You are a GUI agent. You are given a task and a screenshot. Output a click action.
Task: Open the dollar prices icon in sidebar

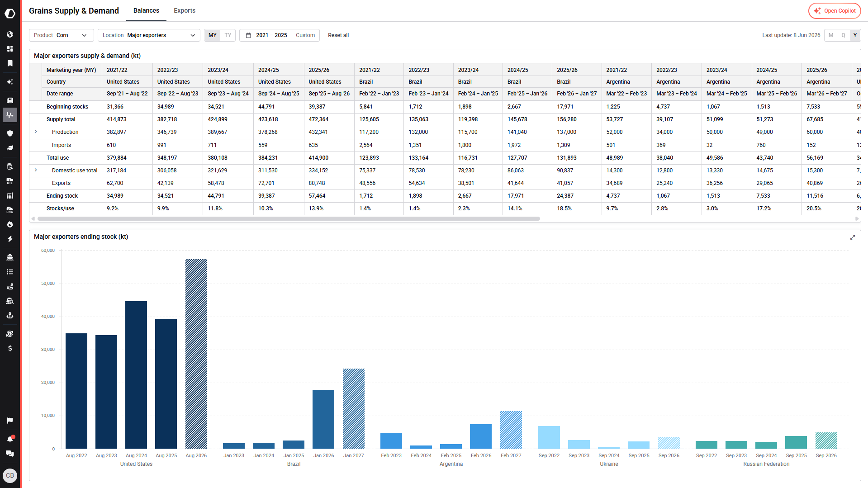coord(10,348)
